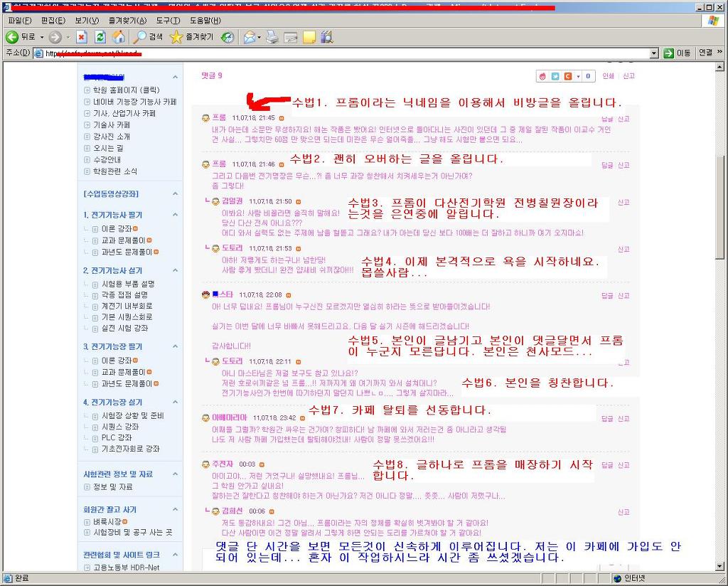Open the Back button history dropdown arrow
This screenshot has height=586, width=728.
tap(42, 37)
